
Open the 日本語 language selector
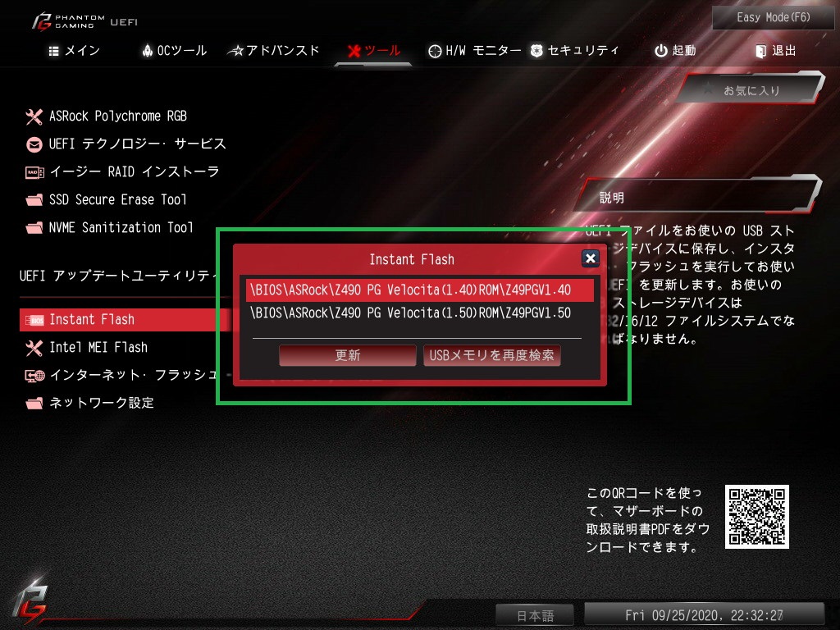(535, 615)
